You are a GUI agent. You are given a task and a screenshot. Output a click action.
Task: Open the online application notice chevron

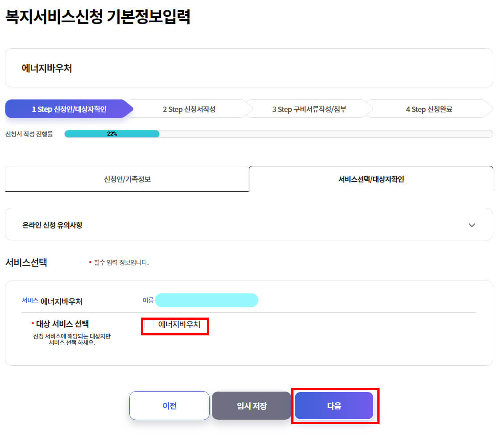[x=472, y=225]
